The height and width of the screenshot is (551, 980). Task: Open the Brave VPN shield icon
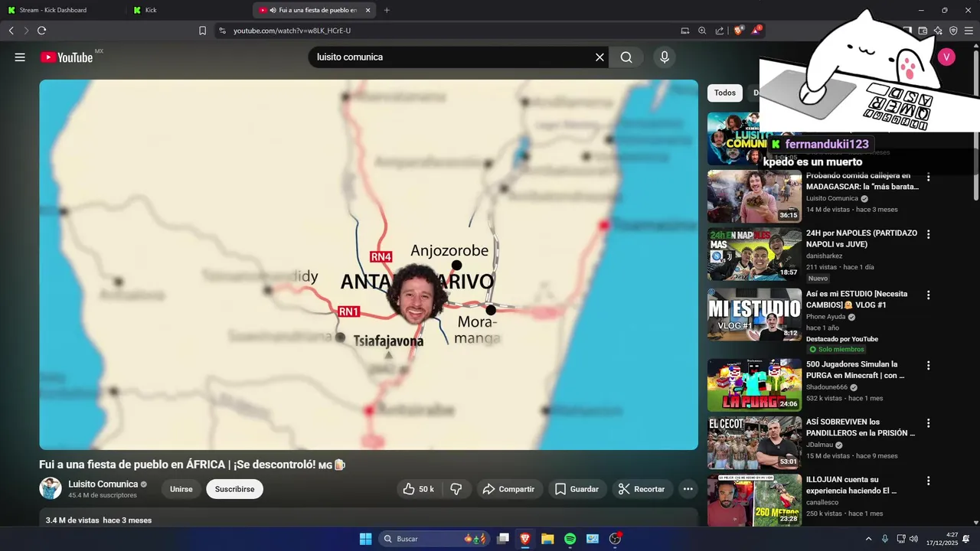pos(953,31)
